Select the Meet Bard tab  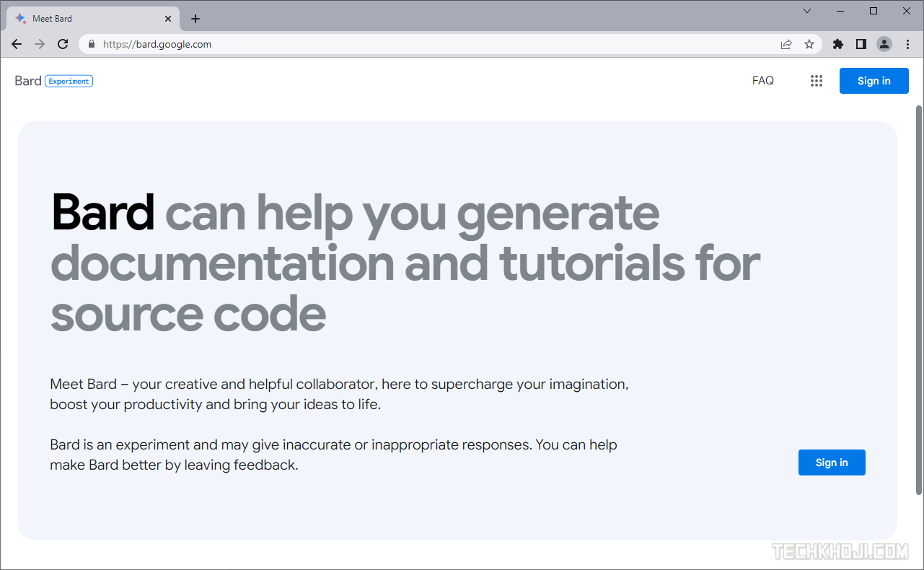pos(93,19)
